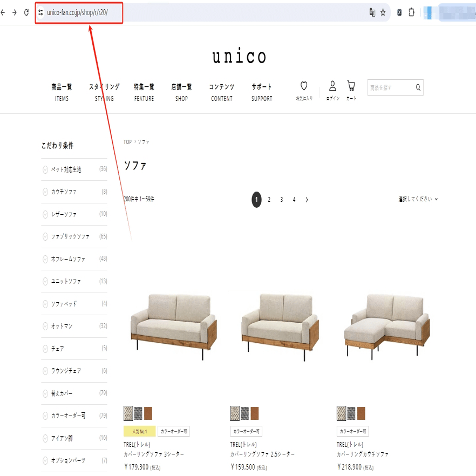Open スタイリング STYLING menu
Viewport: 476px width, 476px height.
pyautogui.click(x=104, y=92)
